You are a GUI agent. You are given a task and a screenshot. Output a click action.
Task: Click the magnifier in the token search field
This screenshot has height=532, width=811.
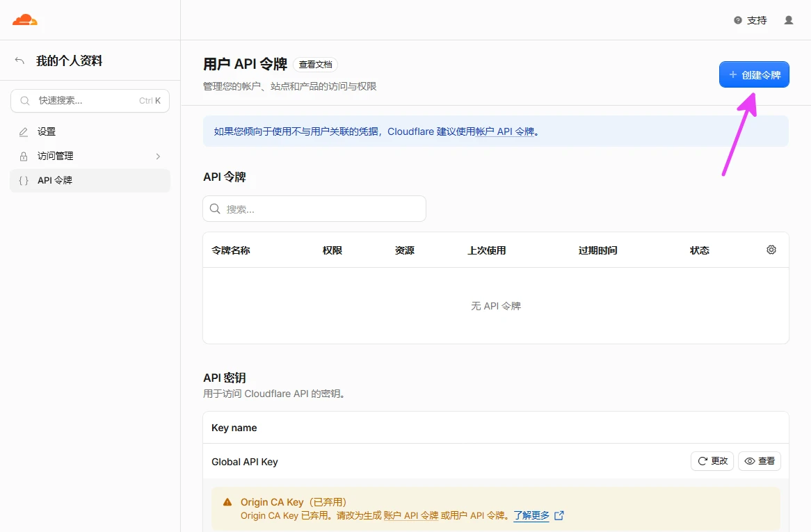click(215, 209)
